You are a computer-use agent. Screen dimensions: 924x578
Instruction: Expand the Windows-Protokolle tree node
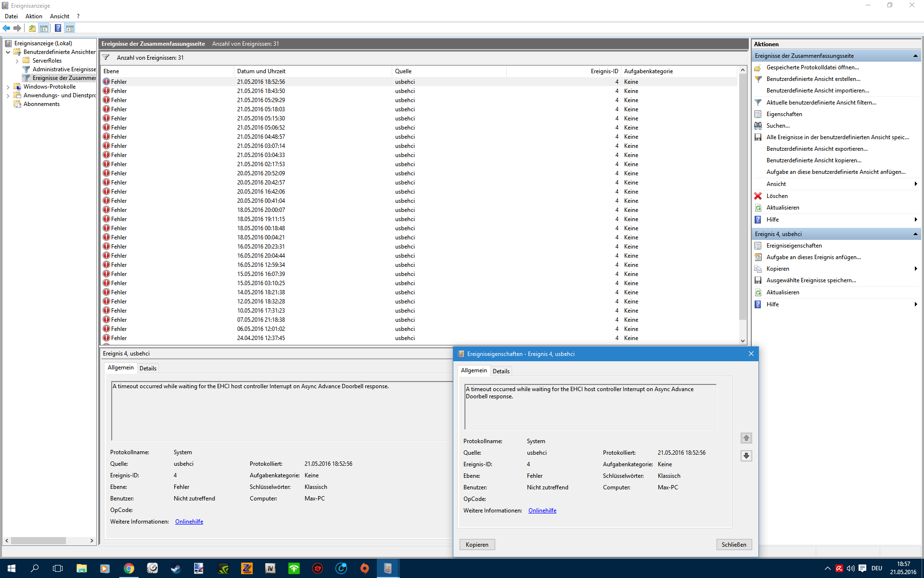[x=8, y=87]
